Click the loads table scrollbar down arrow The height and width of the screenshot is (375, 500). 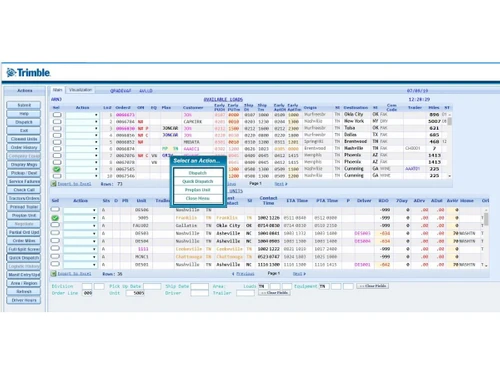(450, 176)
